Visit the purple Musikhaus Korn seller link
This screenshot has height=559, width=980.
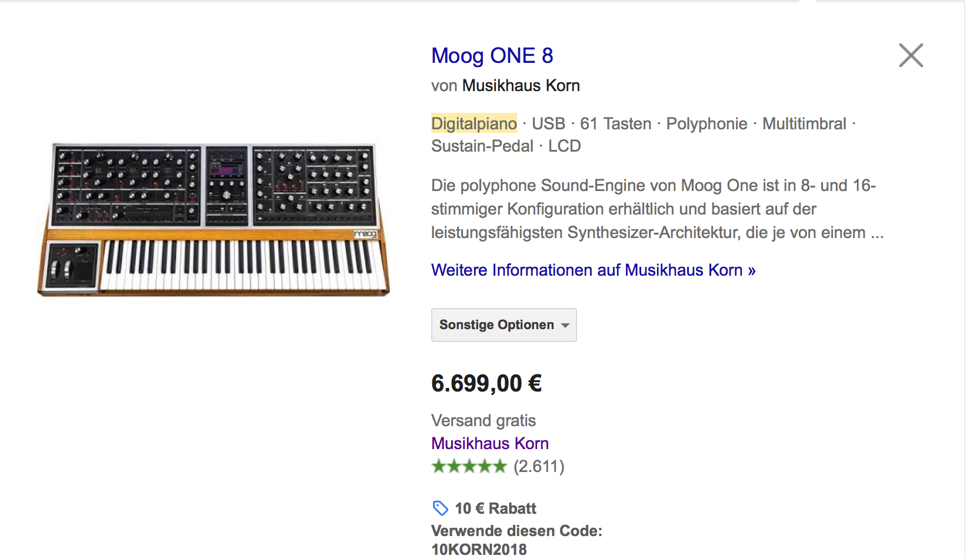coord(489,443)
